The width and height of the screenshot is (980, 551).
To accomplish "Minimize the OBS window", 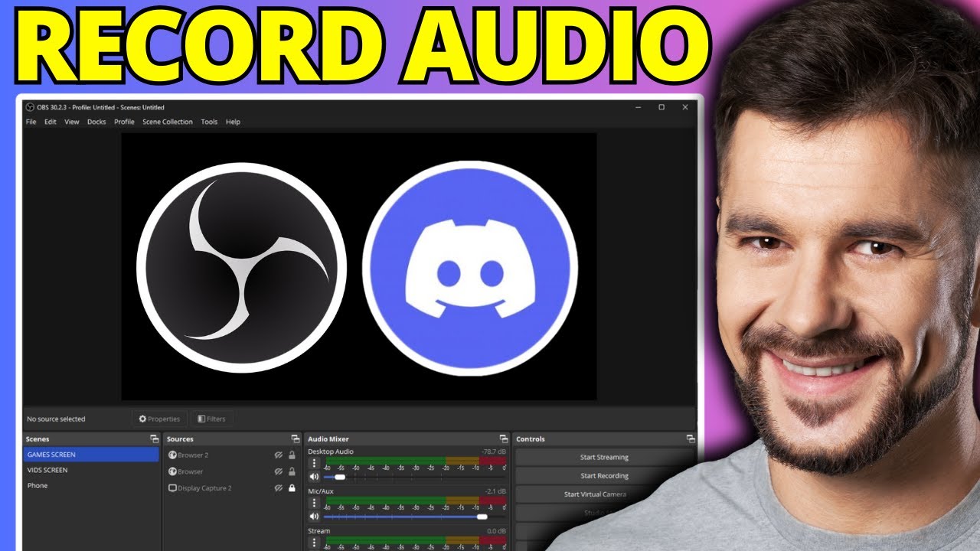I will (x=639, y=107).
